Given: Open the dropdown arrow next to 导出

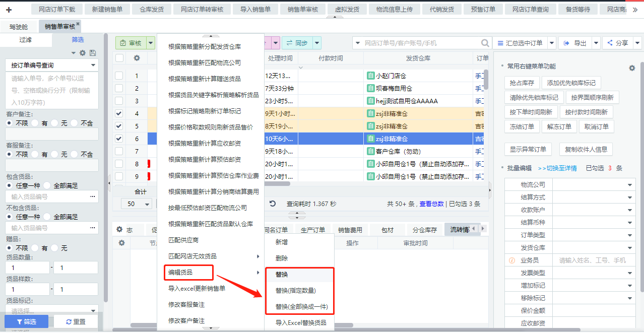Looking at the screenshot, I should 596,43.
